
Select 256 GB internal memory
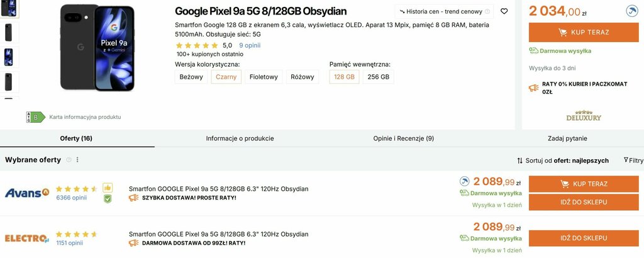pos(378,77)
